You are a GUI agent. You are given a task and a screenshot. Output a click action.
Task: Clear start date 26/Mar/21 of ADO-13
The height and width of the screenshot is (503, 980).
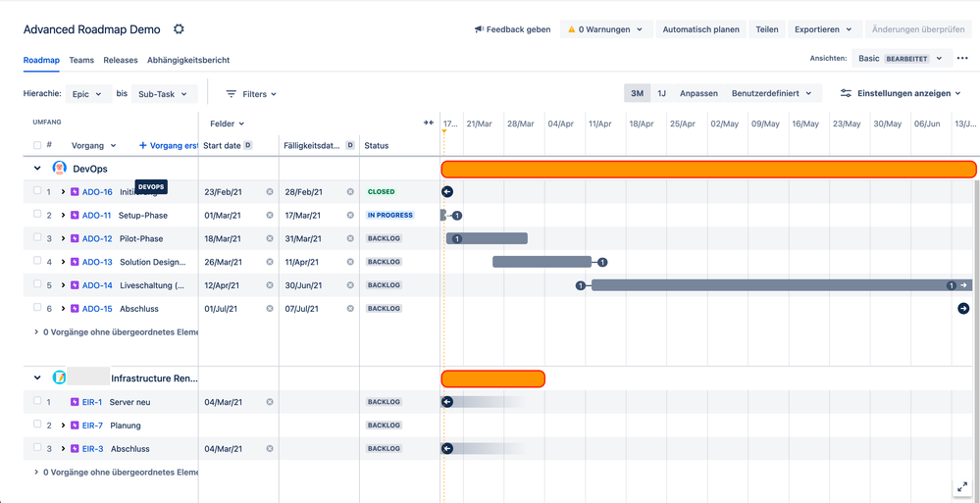270,262
